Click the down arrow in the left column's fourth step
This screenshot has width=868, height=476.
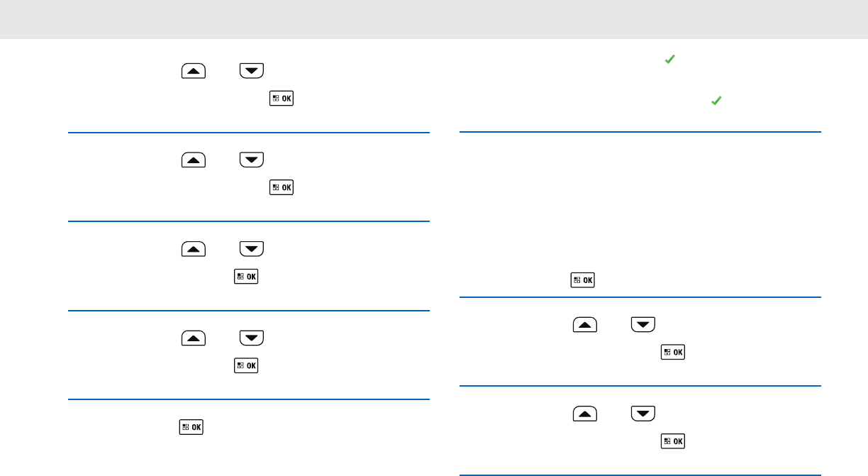[x=252, y=338]
